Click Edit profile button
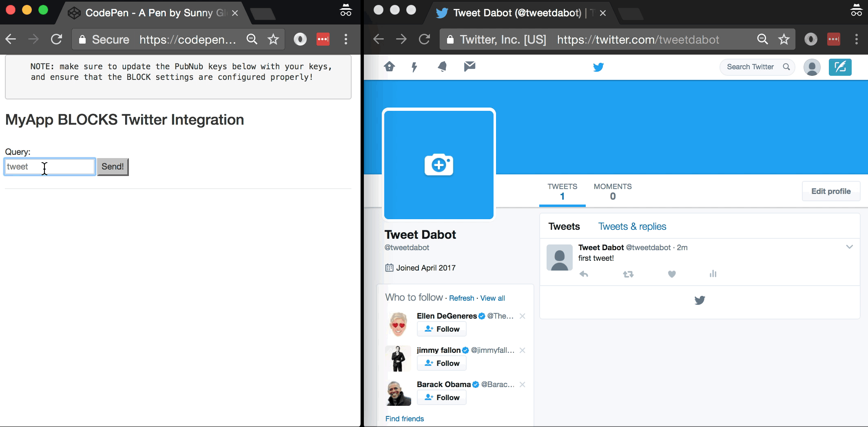The width and height of the screenshot is (868, 427). pos(830,191)
